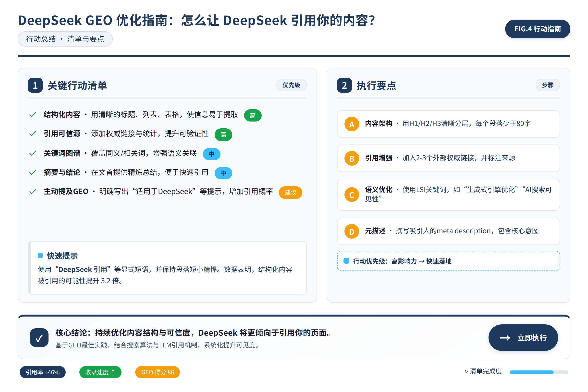
Task: Click the 步骤 tag
Action: tap(548, 85)
